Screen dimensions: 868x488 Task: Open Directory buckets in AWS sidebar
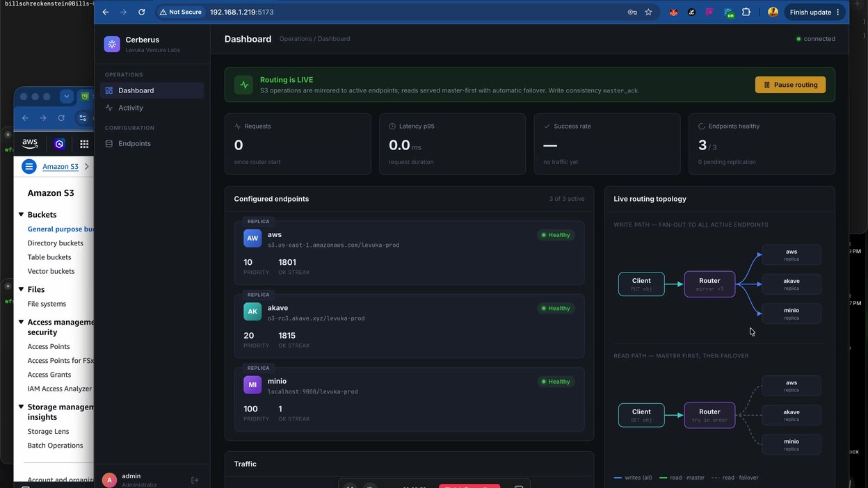(55, 243)
